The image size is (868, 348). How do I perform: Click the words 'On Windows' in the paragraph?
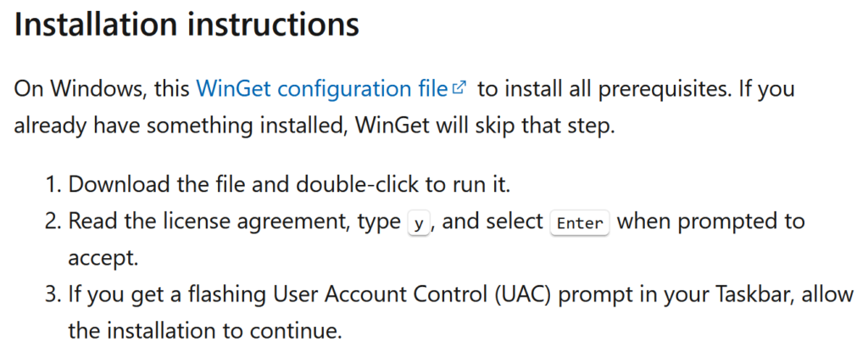pos(70,88)
